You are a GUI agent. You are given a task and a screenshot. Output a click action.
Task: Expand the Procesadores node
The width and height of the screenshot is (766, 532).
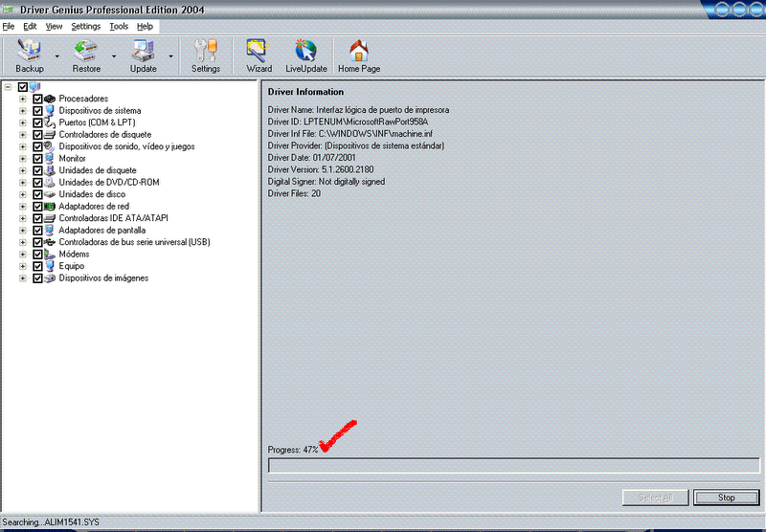pyautogui.click(x=22, y=99)
